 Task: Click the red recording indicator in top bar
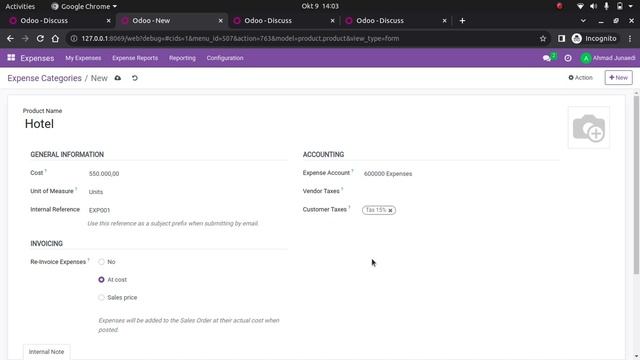pos(560,6)
